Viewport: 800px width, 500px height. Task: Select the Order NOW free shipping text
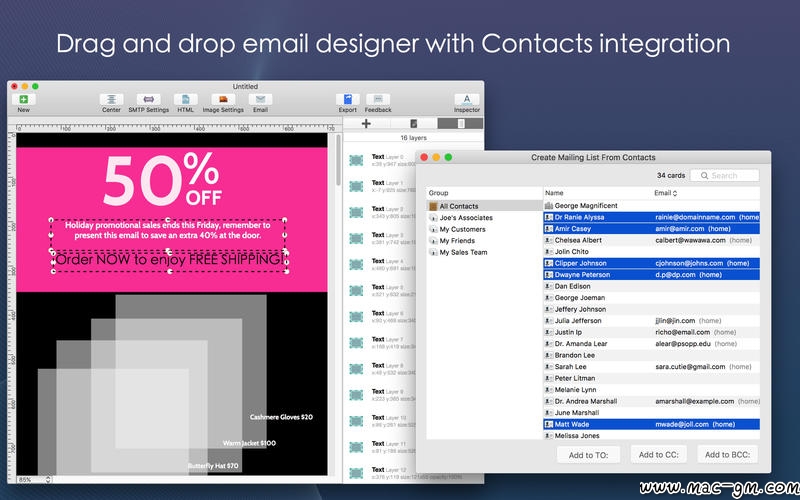pyautogui.click(x=170, y=260)
